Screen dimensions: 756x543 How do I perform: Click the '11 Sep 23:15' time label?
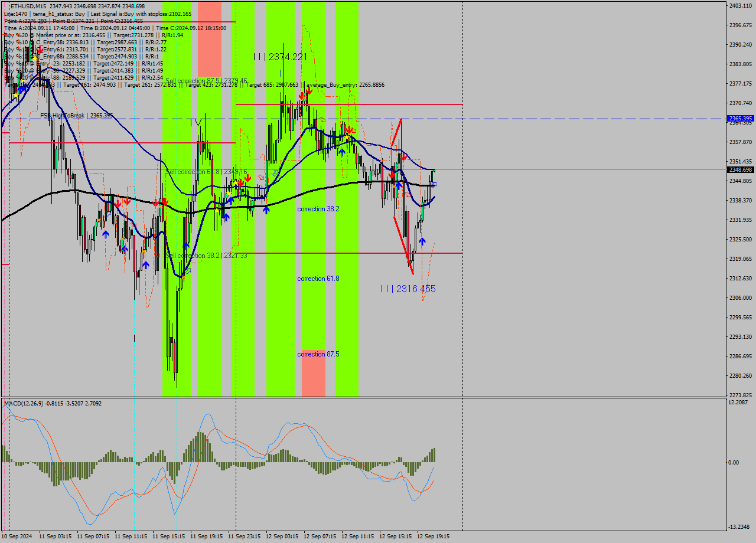click(x=245, y=537)
